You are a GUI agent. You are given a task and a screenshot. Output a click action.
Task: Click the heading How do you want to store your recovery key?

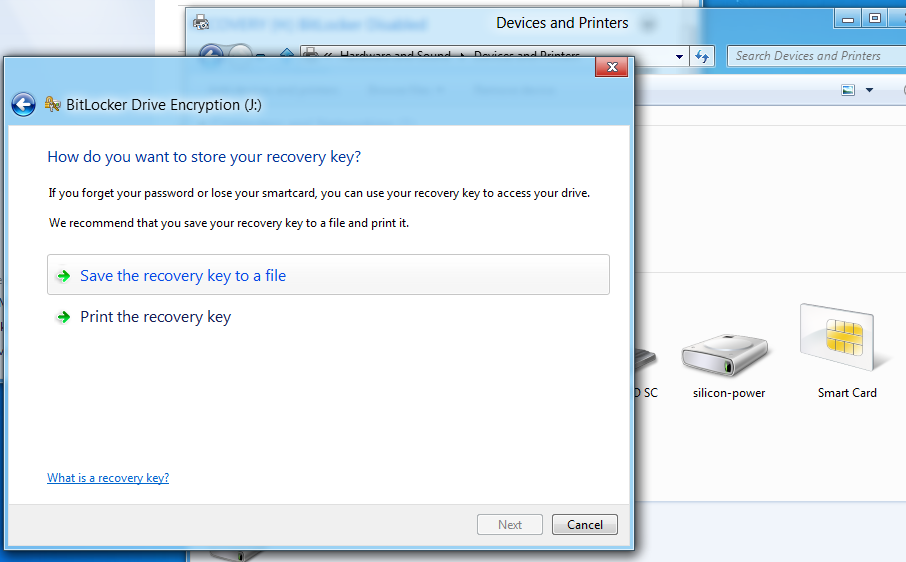pos(204,157)
